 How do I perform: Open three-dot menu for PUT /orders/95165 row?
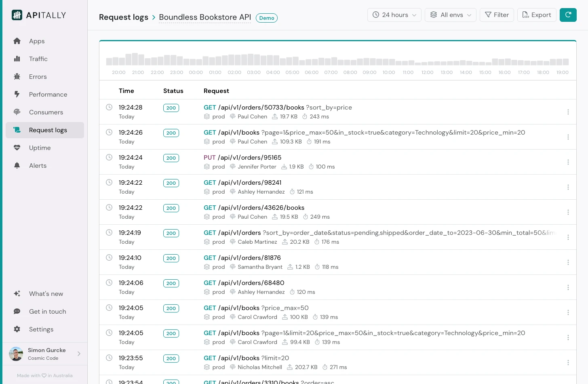click(568, 162)
